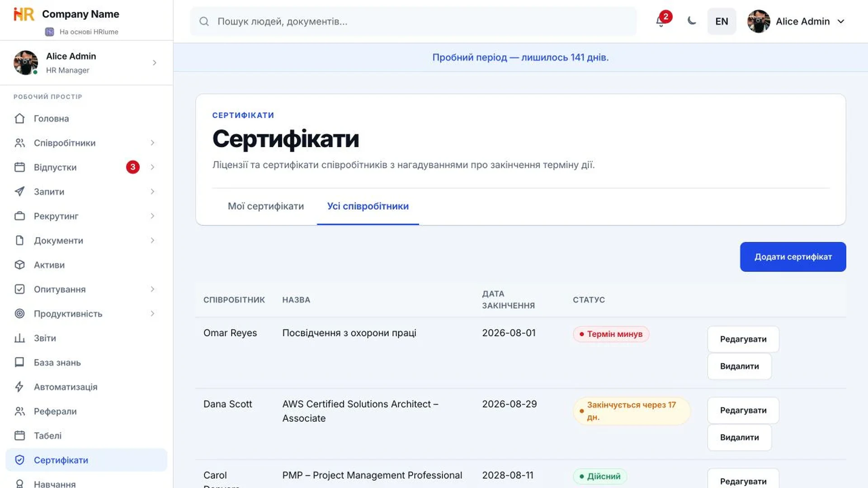The image size is (868, 488).
Task: Click Редагувати for Omar Reyes
Action: coord(743,339)
